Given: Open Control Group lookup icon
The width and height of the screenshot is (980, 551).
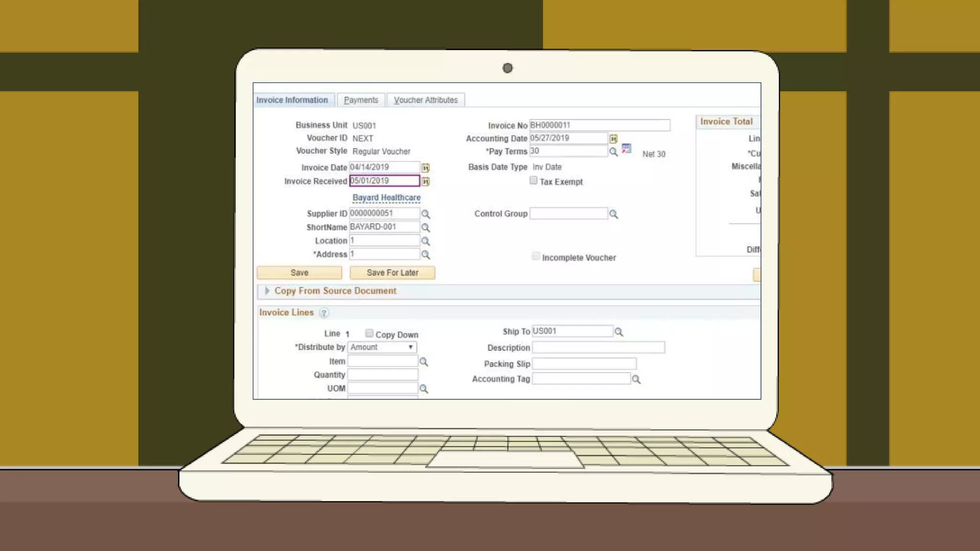Looking at the screenshot, I should click(613, 214).
